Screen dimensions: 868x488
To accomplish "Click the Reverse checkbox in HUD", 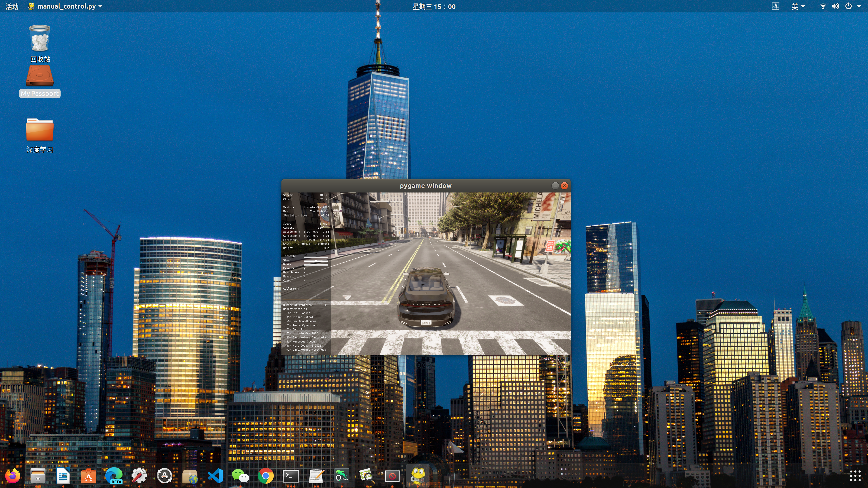I will point(305,269).
